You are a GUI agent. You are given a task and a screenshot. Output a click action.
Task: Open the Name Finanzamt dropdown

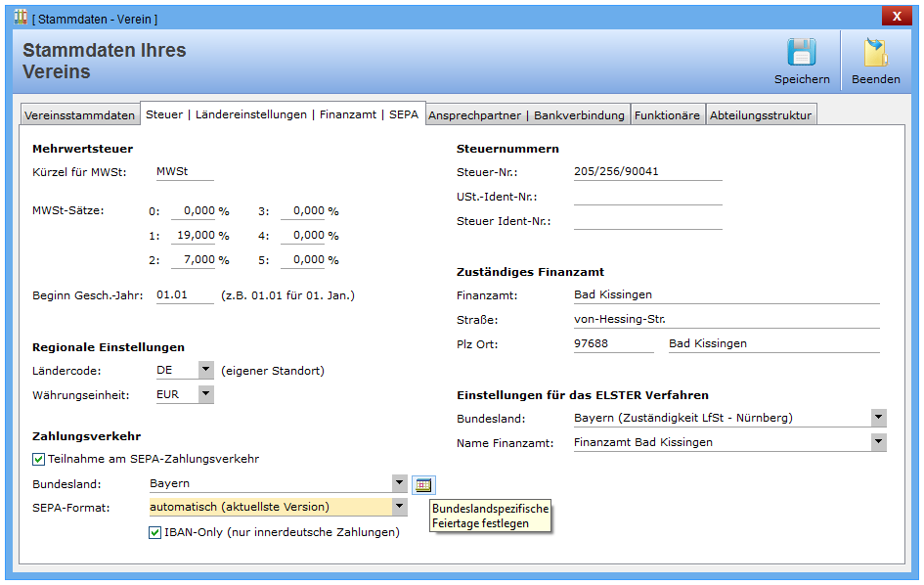878,442
